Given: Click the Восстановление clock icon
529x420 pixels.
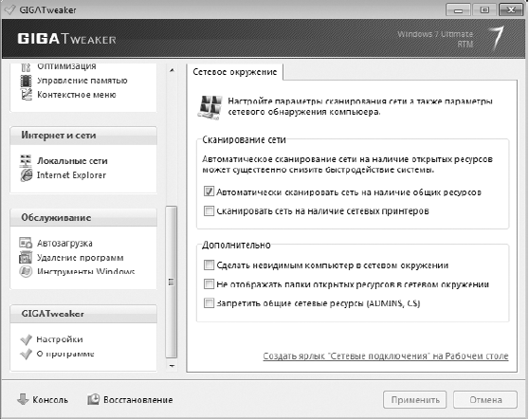Looking at the screenshot, I should (94, 399).
